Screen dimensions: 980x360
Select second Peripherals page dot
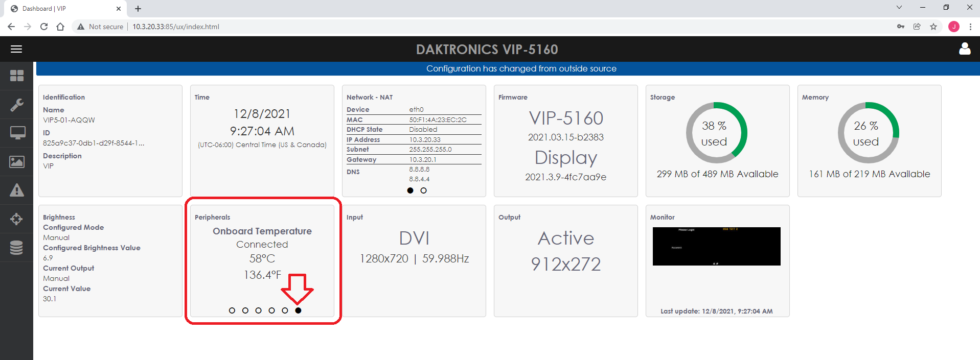[x=245, y=310]
